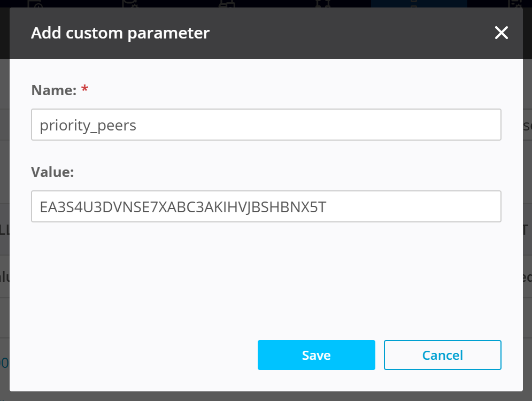Close the Add custom parameter dialog
The height and width of the screenshot is (401, 532).
pos(501,33)
